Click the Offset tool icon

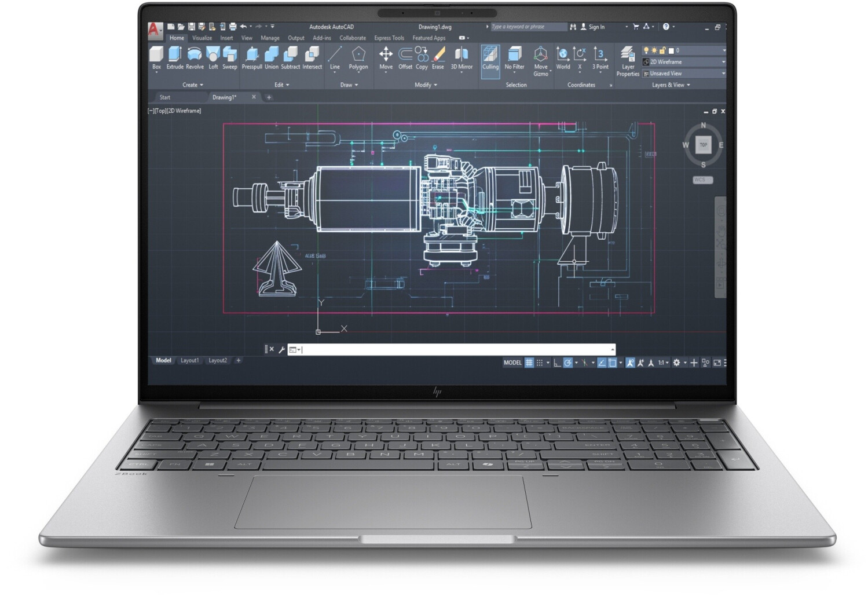coord(405,54)
